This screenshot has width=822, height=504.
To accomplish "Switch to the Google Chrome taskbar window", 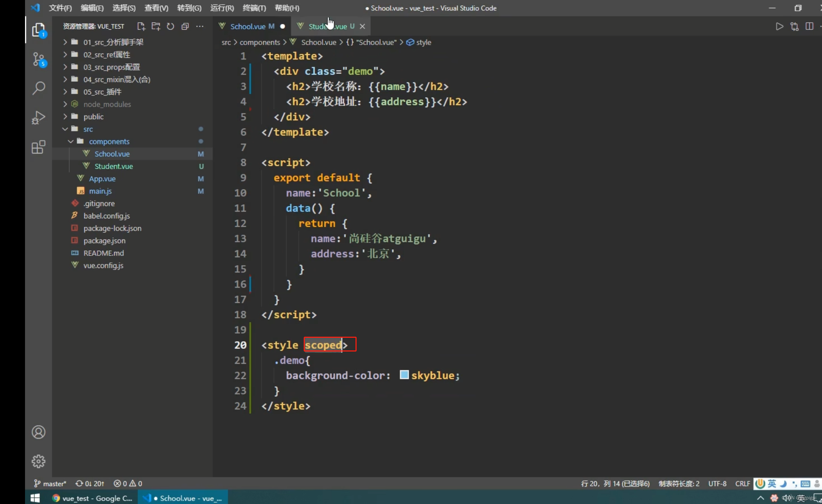I will click(92, 498).
